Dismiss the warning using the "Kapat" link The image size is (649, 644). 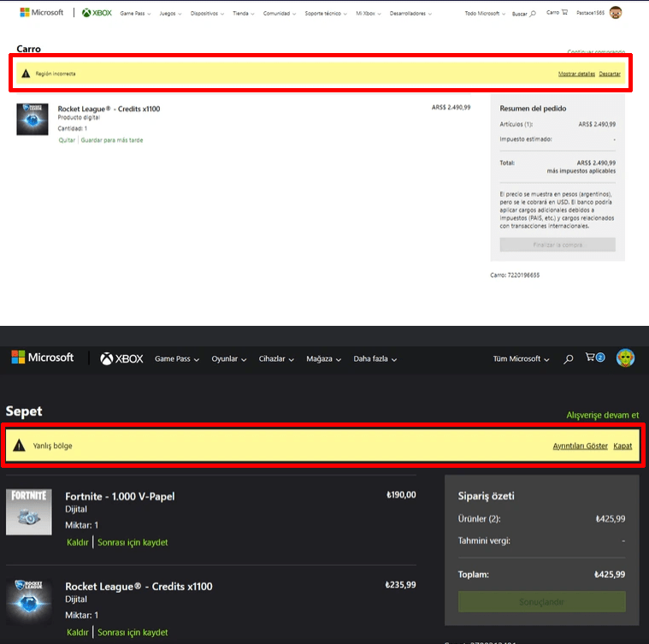[x=622, y=446]
